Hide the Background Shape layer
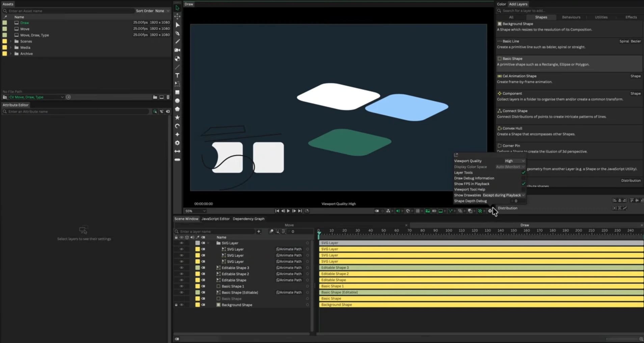644x343 pixels. point(182,305)
